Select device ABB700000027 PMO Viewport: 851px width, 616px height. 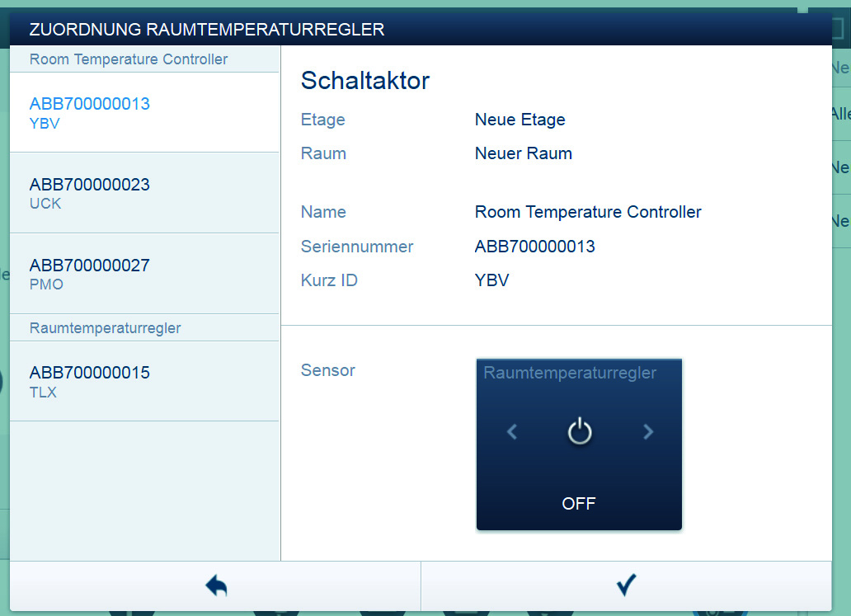(144, 274)
